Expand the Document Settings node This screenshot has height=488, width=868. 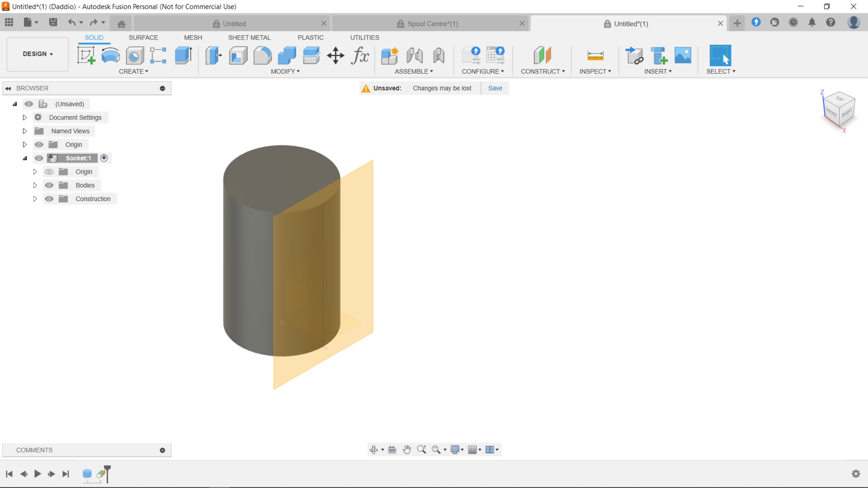[24, 118]
